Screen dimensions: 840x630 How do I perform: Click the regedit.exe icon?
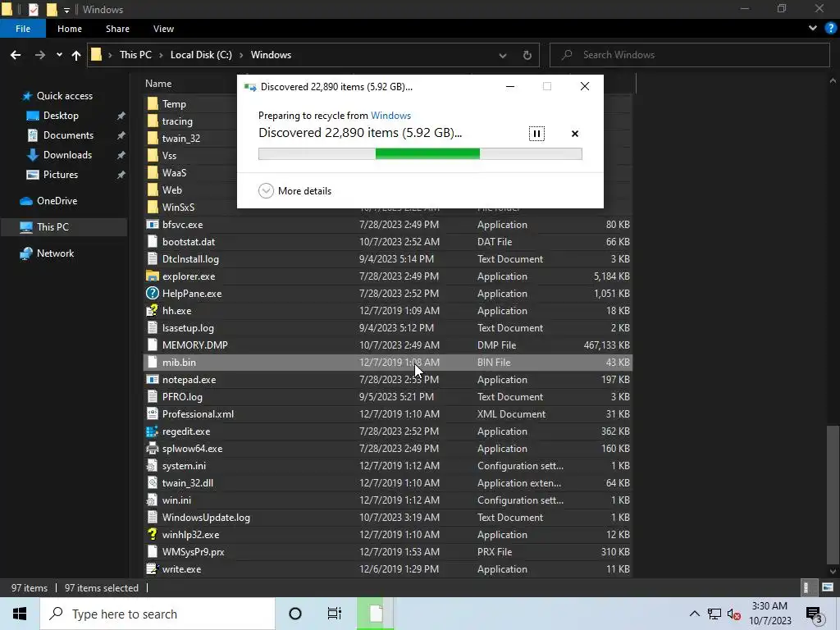pos(152,431)
